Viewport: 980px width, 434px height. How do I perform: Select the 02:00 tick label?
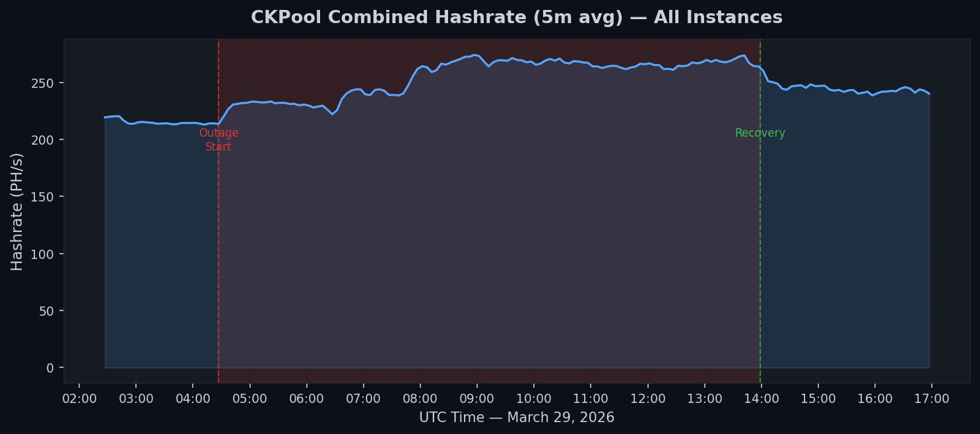click(80, 398)
